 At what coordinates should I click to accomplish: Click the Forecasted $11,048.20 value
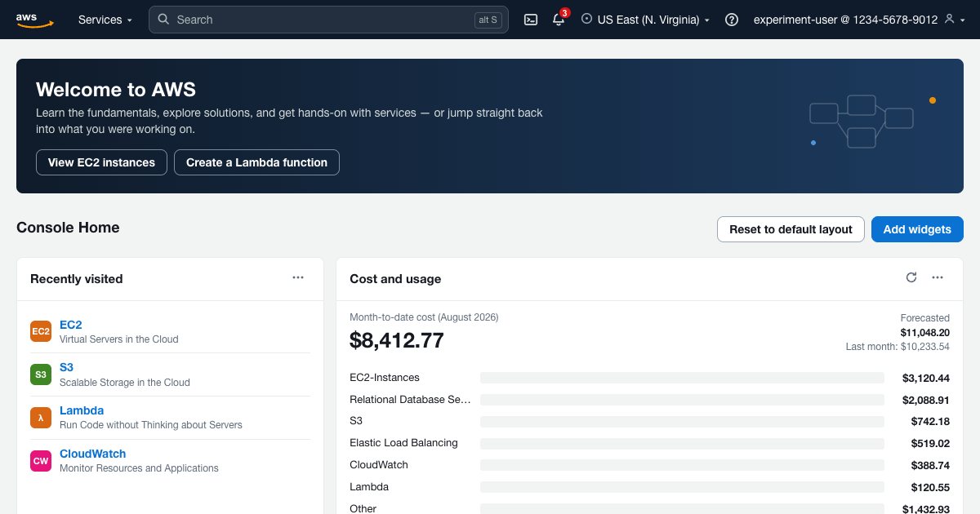[x=925, y=333]
